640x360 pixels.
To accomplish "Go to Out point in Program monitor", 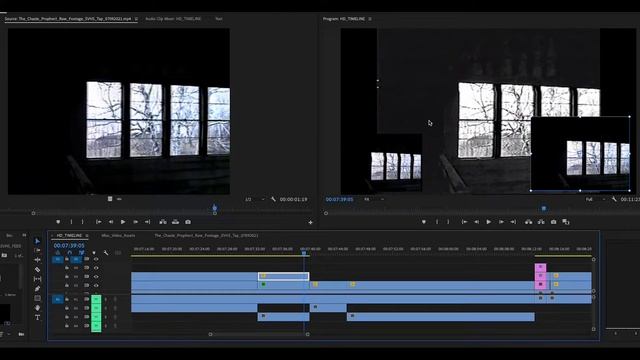I will [x=513, y=222].
